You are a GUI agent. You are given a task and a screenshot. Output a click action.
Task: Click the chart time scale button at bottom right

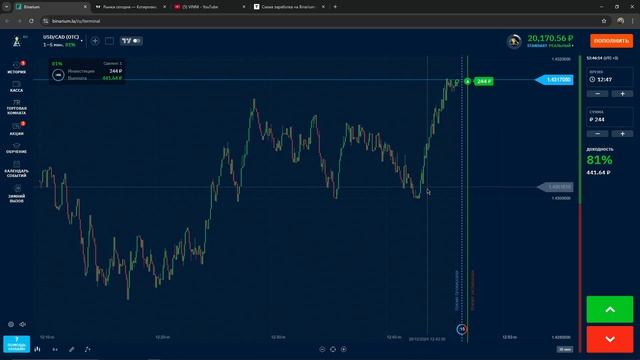point(565,349)
